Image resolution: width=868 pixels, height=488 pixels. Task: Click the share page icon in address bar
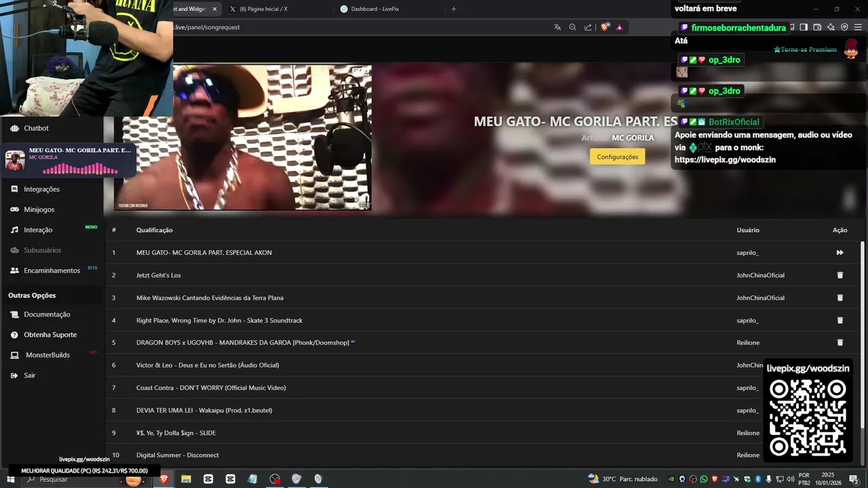click(x=588, y=27)
